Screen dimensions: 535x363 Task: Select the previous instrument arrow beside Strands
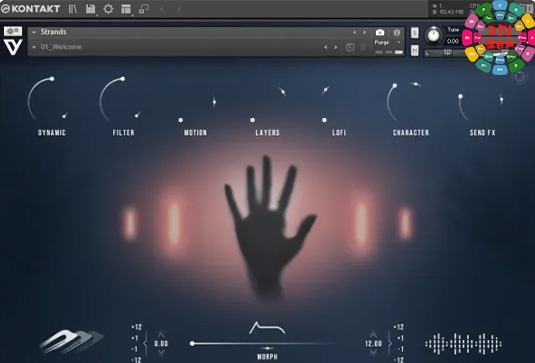tap(355, 32)
